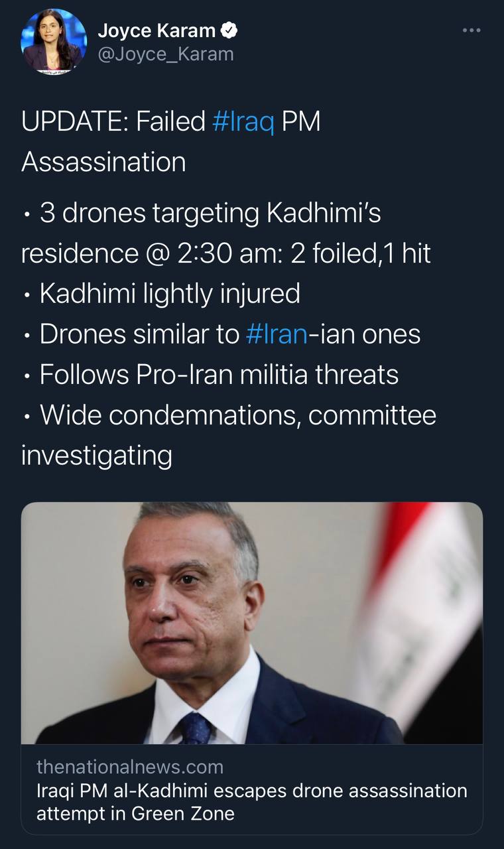Screen dimensions: 504x849
Task: Click the 'Follows Pro-Iran militia threats' line
Action: coord(219,375)
